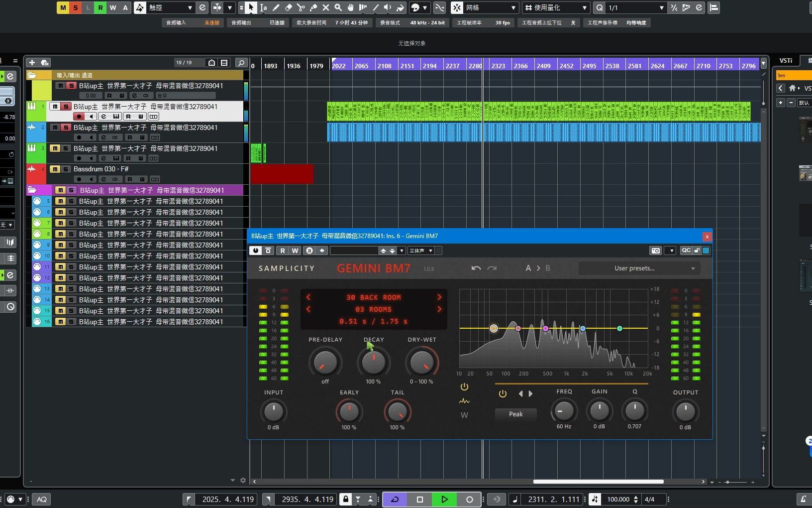Select the A compare slot

[528, 268]
